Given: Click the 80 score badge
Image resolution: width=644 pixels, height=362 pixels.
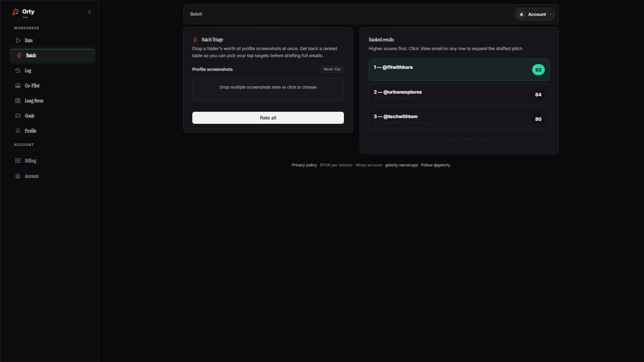Looking at the screenshot, I should pyautogui.click(x=538, y=119).
